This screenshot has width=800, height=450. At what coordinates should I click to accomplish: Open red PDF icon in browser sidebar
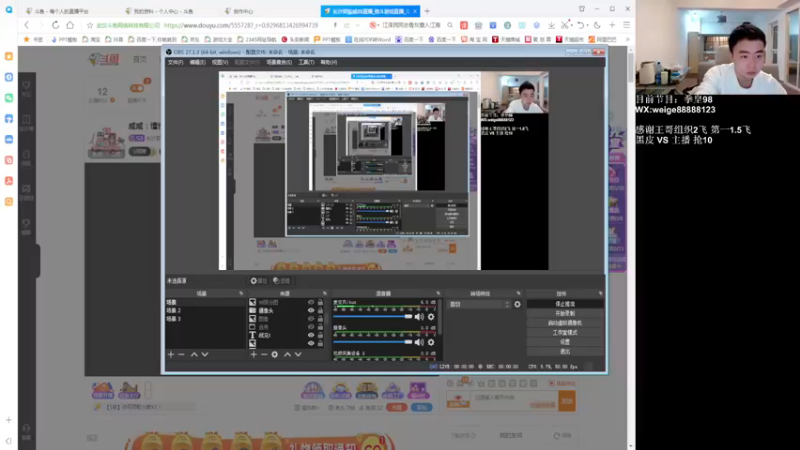pos(9,181)
